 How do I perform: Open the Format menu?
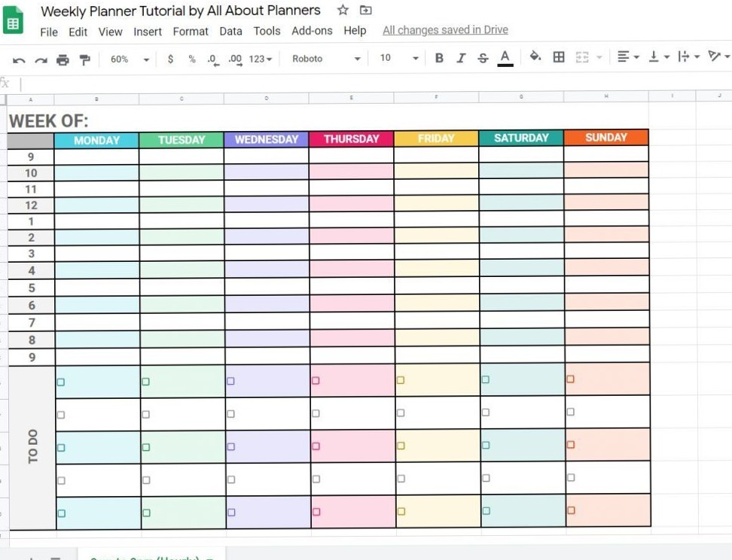191,32
